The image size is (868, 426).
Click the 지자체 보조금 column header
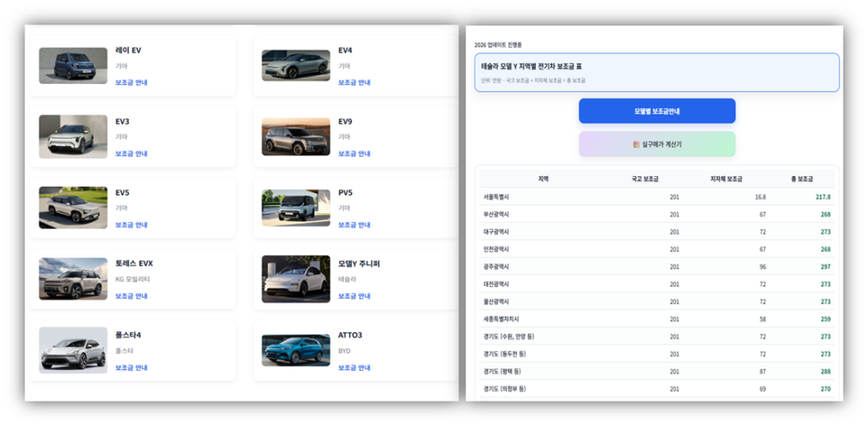(726, 179)
